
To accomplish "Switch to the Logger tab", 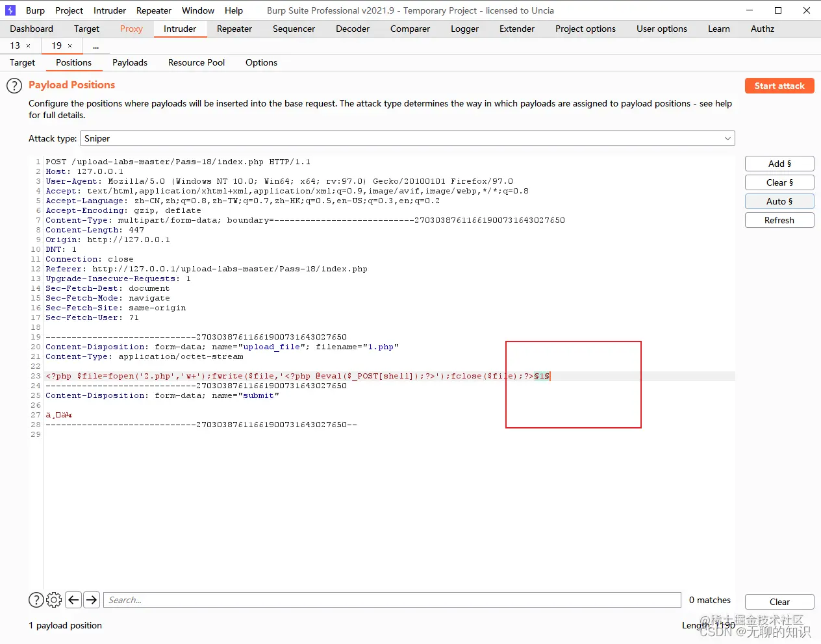I will point(464,29).
